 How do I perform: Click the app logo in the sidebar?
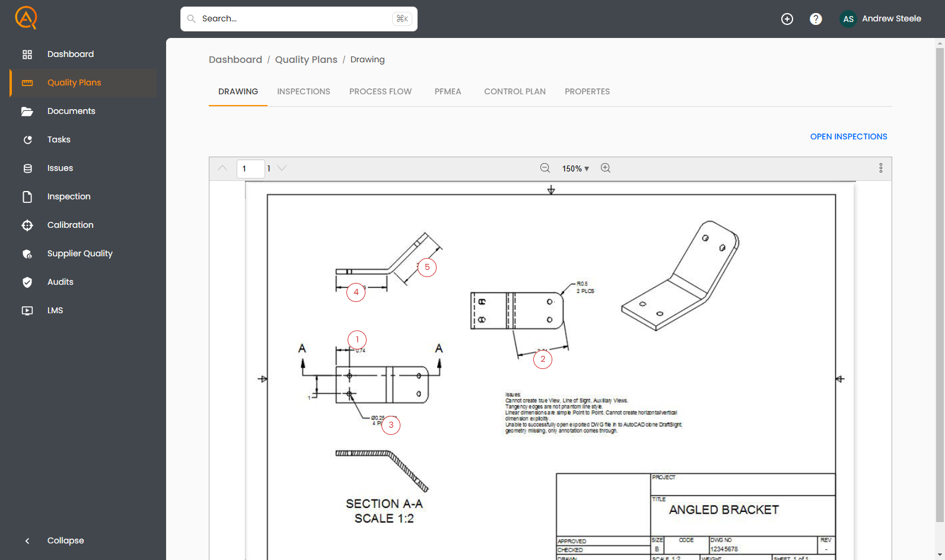[x=26, y=18]
